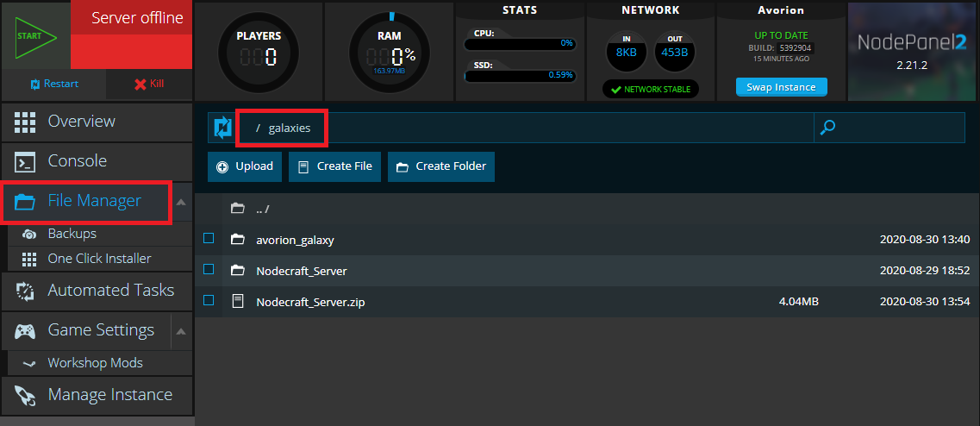Viewport: 980px width, 426px height.
Task: Click the One Click Installer grid icon
Action: (28, 259)
